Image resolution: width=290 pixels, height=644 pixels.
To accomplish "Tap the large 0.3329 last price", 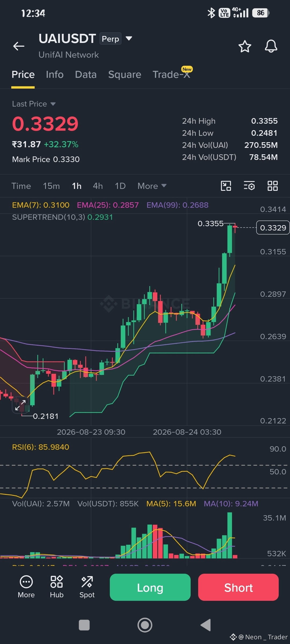I will pyautogui.click(x=45, y=124).
